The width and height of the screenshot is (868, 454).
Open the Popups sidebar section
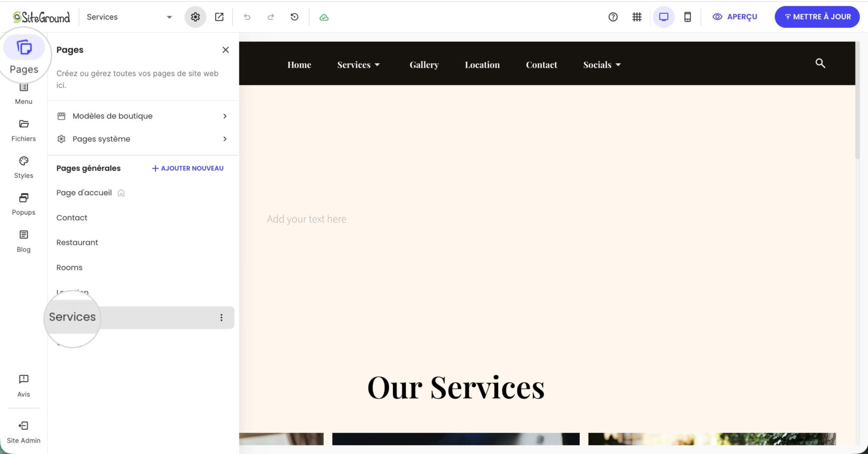(24, 204)
